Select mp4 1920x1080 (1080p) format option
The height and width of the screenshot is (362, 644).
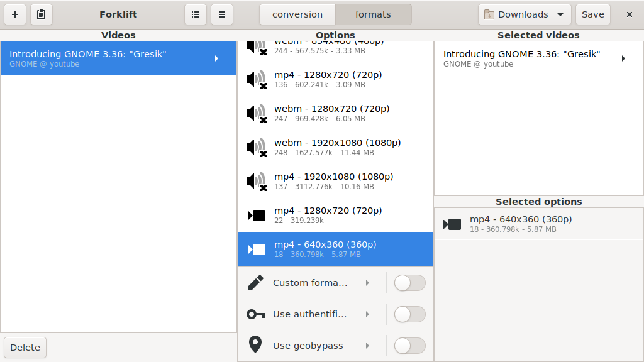[x=335, y=181]
